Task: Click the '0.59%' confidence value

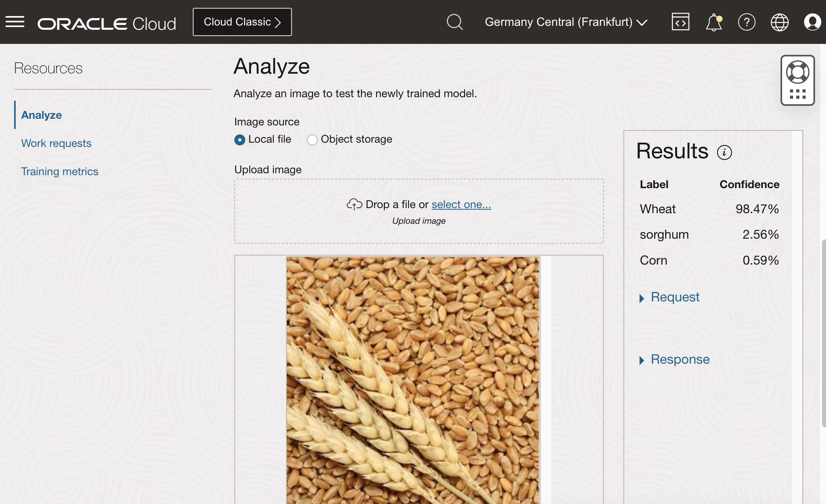Action: pos(761,260)
